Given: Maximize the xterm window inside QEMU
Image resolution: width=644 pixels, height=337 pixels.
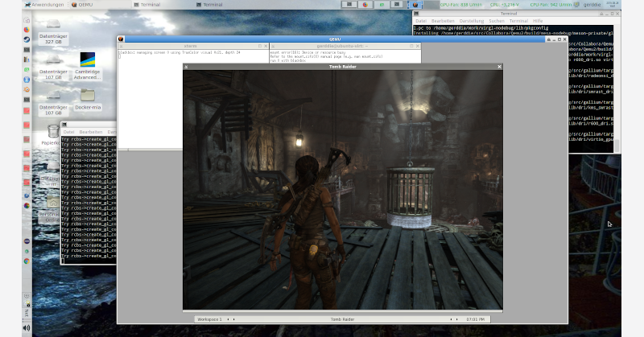Looking at the screenshot, I should click(x=260, y=46).
